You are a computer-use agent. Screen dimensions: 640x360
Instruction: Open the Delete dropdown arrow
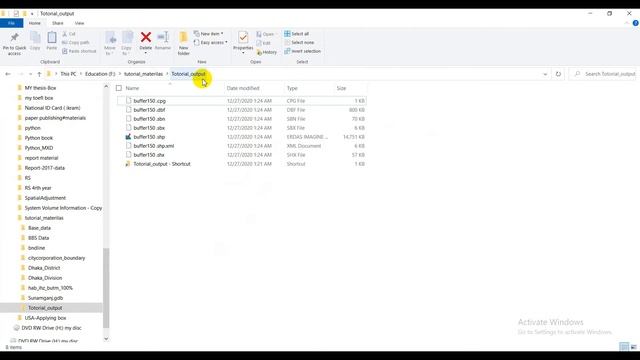146,53
